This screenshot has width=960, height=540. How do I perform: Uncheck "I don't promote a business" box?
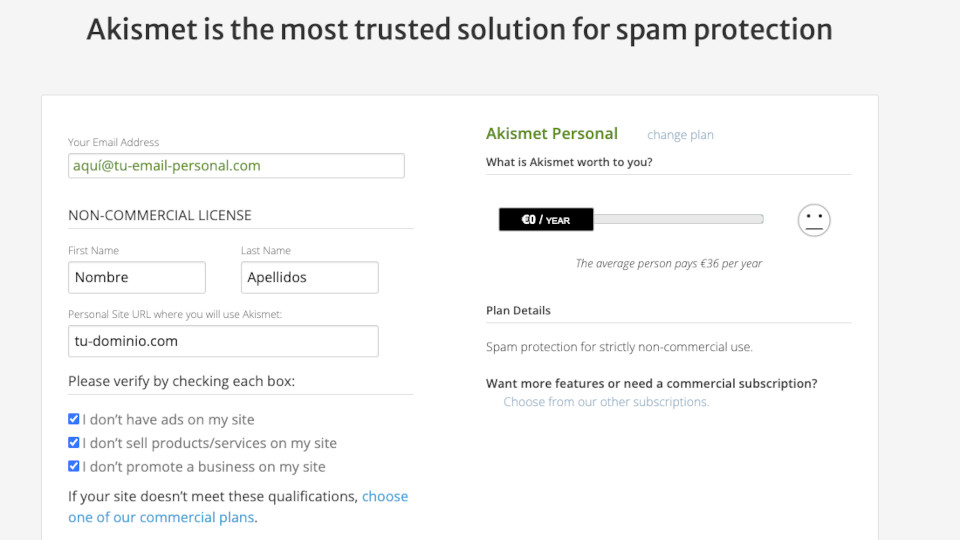tap(73, 466)
